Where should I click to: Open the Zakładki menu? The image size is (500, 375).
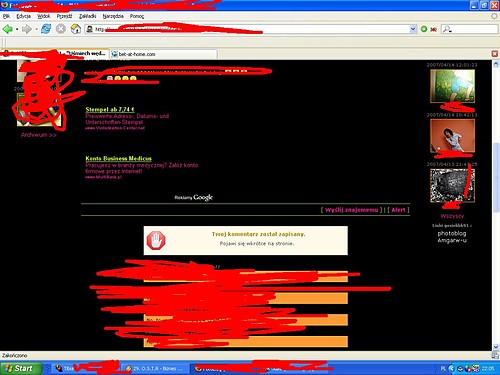88,16
